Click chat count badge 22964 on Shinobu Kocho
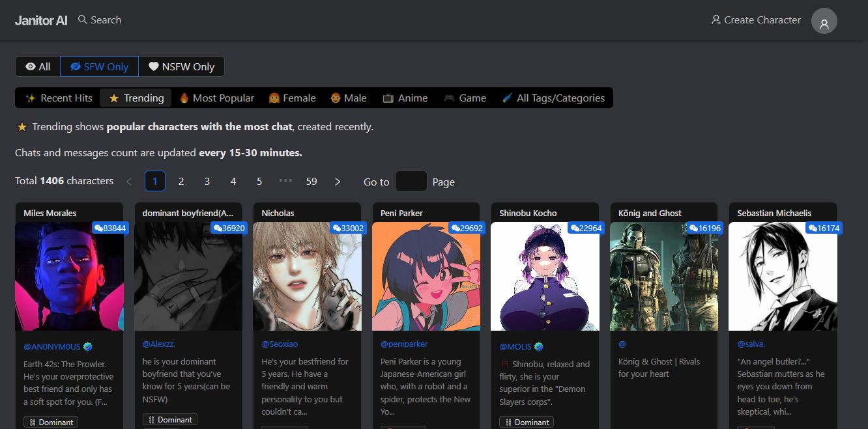Image resolution: width=868 pixels, height=429 pixels. (x=586, y=228)
